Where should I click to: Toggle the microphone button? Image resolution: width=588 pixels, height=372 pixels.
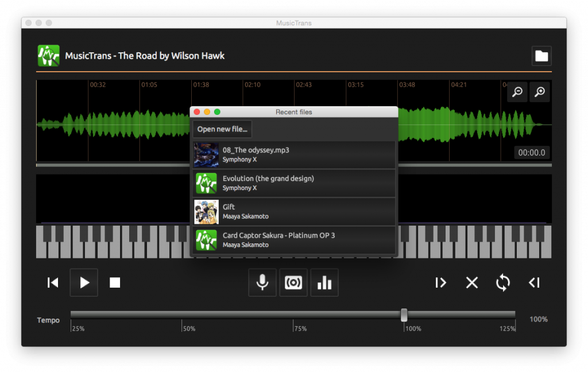[262, 282]
